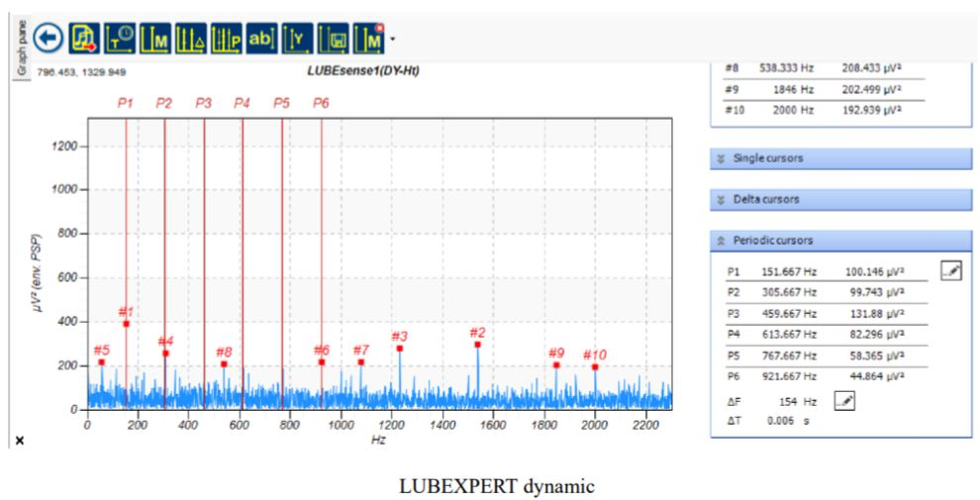Activate the periodic cursors tool (P)
The image size is (980, 500).
[227, 39]
